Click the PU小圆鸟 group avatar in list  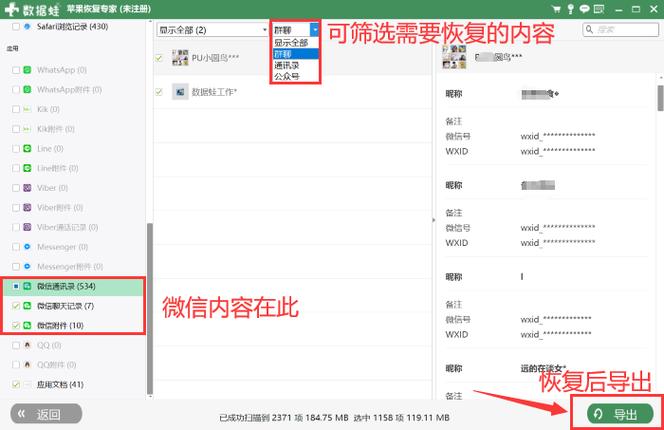(x=180, y=58)
